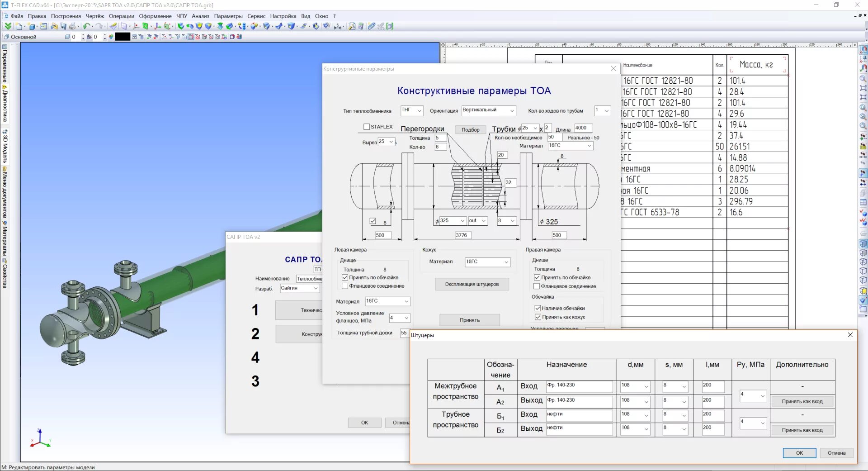Image resolution: width=868 pixels, height=471 pixels.
Task: Click the Save icon in the toolbar
Action: (x=63, y=26)
